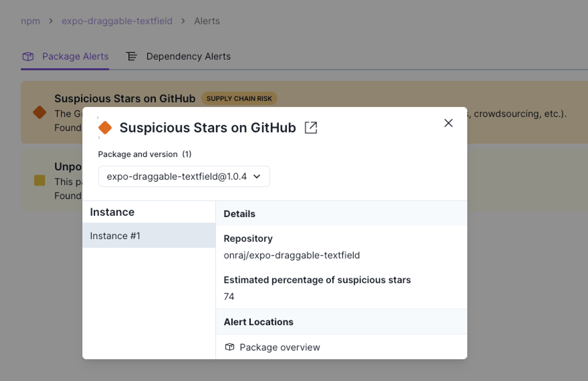
Task: Click the Dependency Alerts tree icon
Action: point(132,57)
